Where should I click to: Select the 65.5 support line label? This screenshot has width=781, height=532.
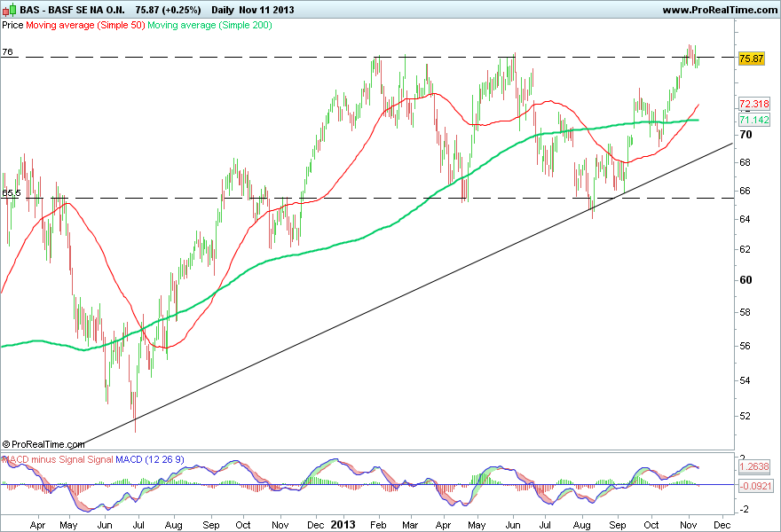12,193
